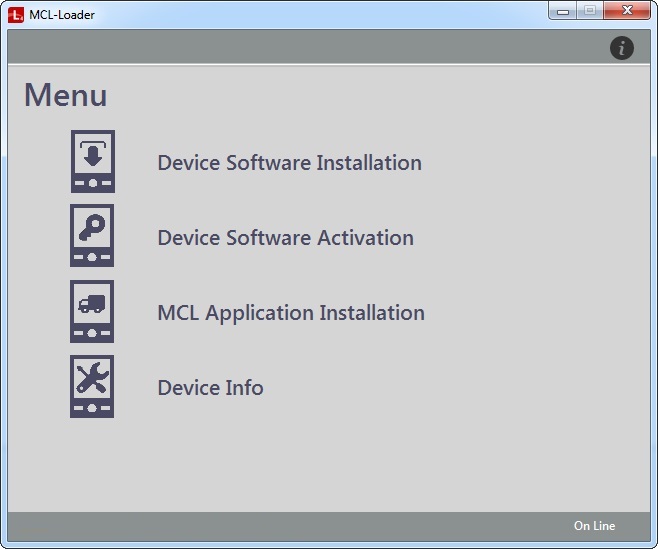Select Device Software Activation text

(285, 238)
